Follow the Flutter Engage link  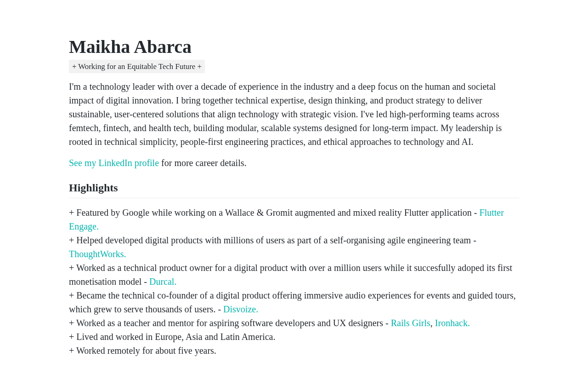[491, 213]
